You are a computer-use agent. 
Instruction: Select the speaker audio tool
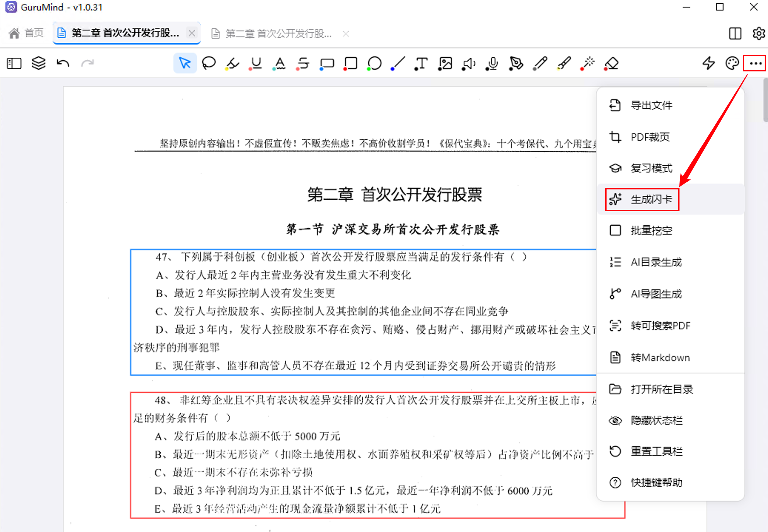click(468, 63)
